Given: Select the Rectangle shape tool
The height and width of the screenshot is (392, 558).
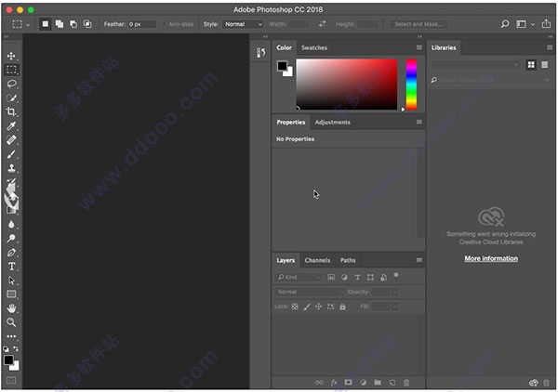Looking at the screenshot, I should pyautogui.click(x=11, y=294).
